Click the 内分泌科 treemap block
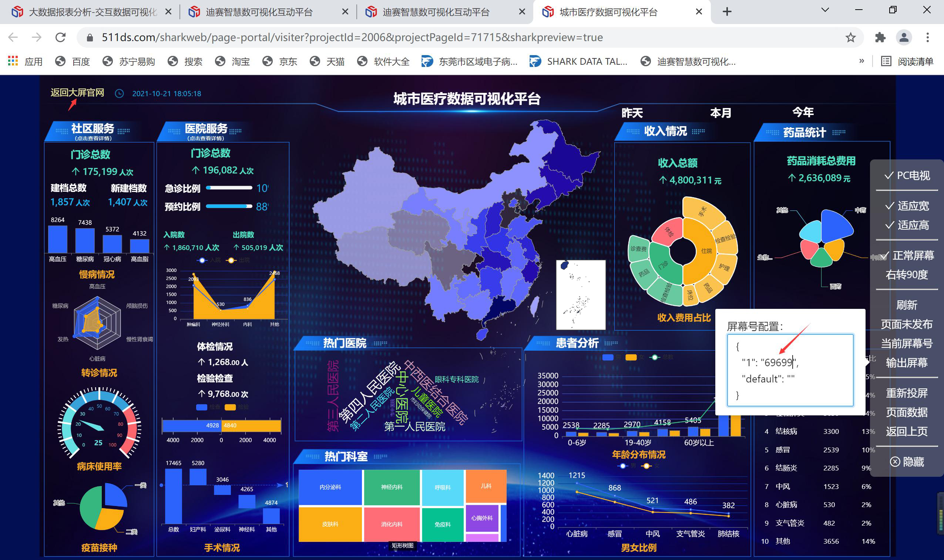 (330, 487)
